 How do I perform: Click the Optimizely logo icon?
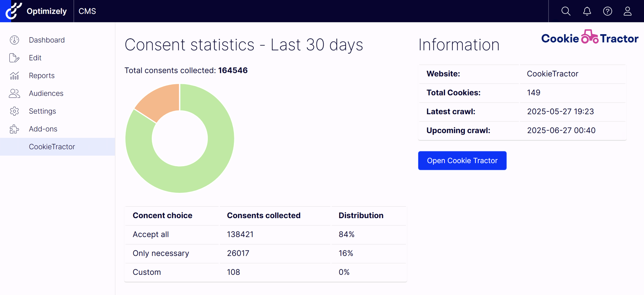(x=13, y=11)
